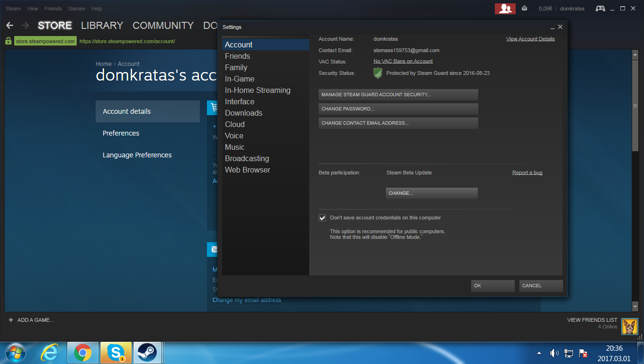
Task: Click the Cancel button in Settings
Action: click(x=541, y=286)
